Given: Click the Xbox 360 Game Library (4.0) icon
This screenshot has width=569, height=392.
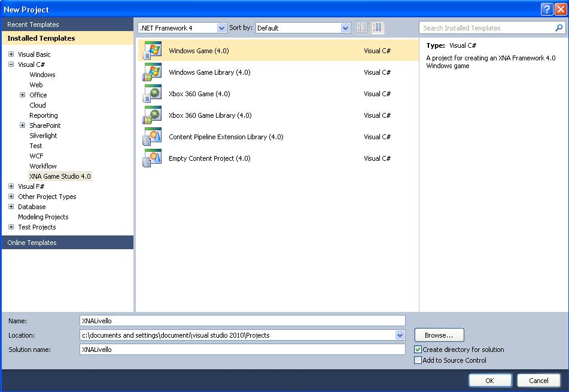Looking at the screenshot, I should point(152,115).
